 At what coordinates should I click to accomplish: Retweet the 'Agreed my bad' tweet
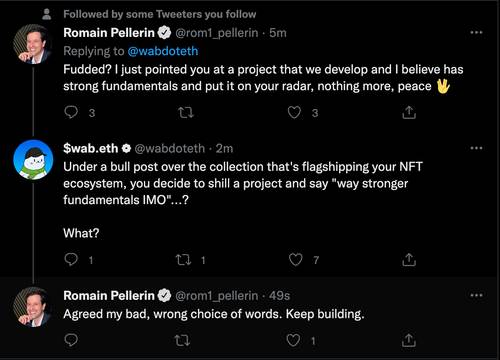(182, 340)
